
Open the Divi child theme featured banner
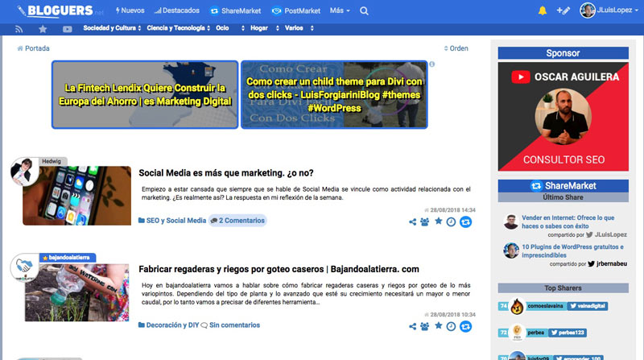[334, 94]
